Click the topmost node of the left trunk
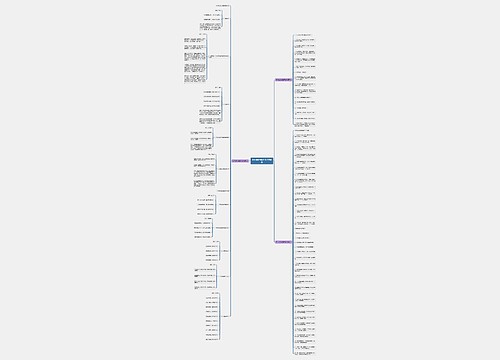The height and width of the screenshot is (360, 500). click(x=222, y=6)
